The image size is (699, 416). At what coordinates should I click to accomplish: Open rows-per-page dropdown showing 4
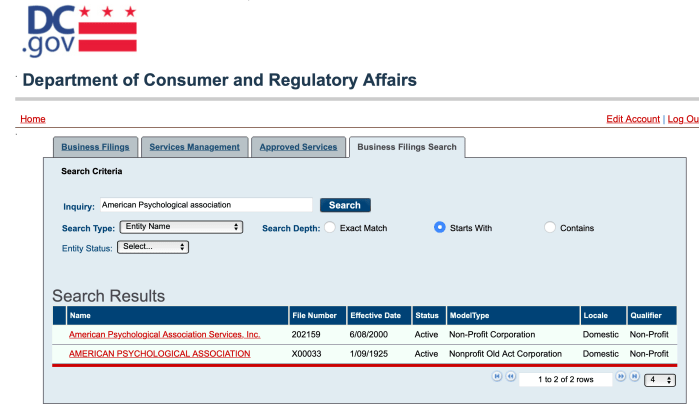click(x=659, y=380)
